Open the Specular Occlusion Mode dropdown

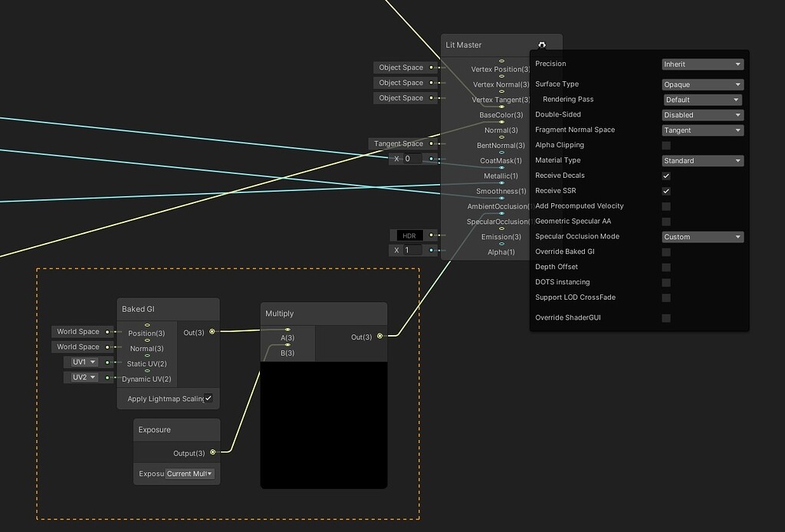coord(701,237)
